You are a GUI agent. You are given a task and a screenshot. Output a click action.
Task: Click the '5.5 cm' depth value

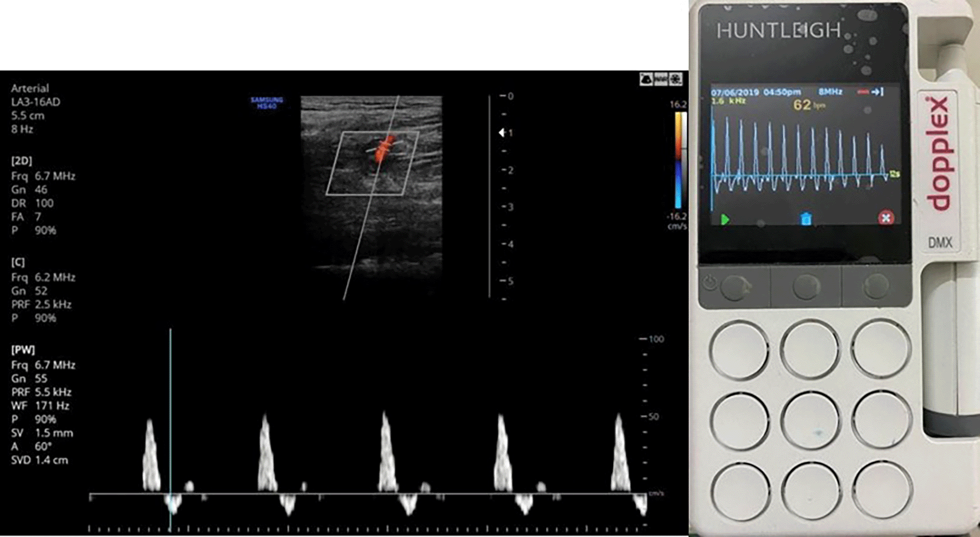coord(27,116)
